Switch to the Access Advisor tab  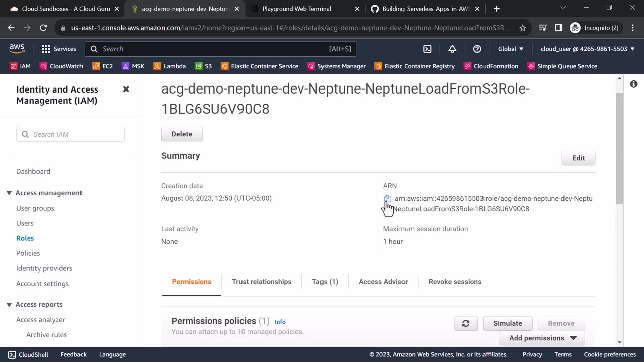(x=383, y=282)
